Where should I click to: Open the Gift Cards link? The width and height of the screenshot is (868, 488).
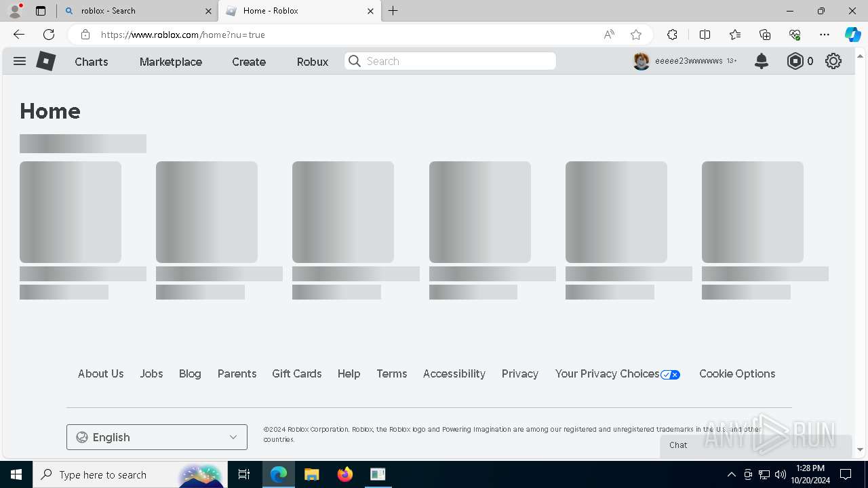pyautogui.click(x=297, y=373)
